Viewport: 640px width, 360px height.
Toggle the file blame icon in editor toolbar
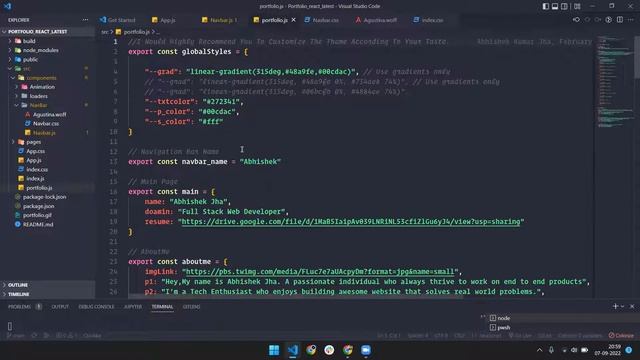[609, 20]
